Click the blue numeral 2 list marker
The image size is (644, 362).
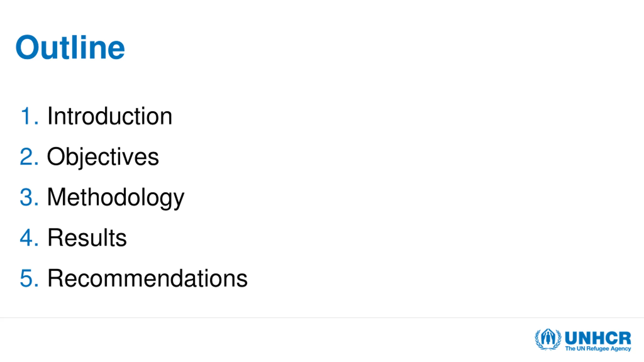(29, 157)
